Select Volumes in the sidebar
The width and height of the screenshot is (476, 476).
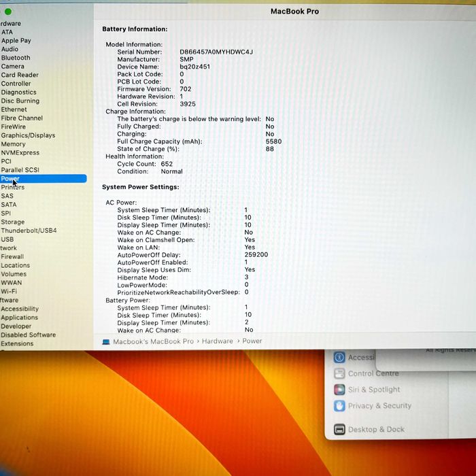[x=14, y=274]
